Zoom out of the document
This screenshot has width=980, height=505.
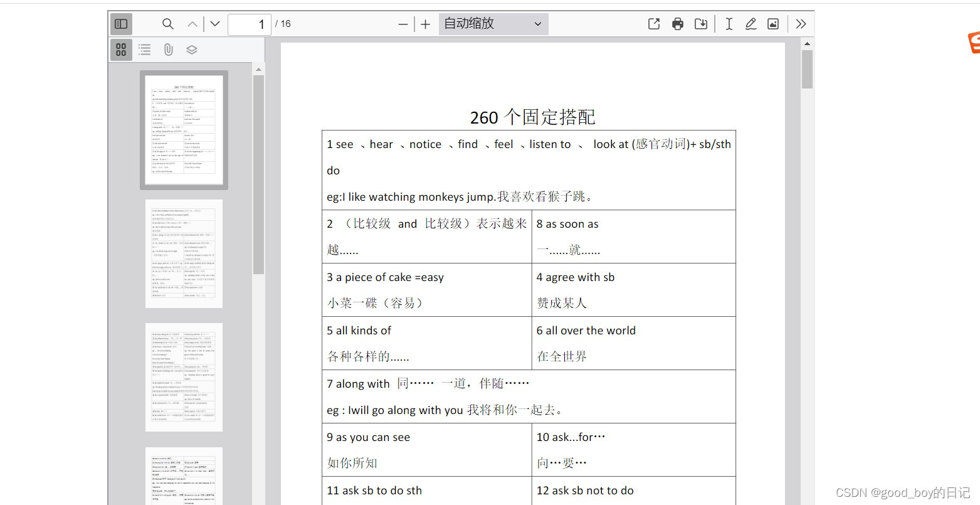point(403,23)
